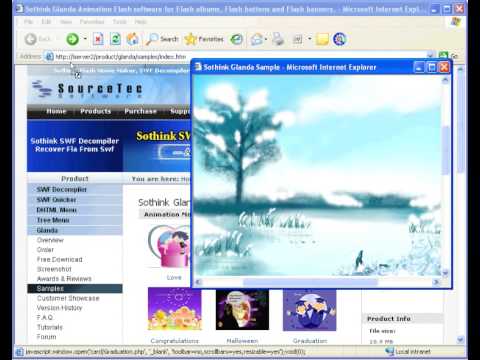Click the Graduation caption link
Screen dimensions: 480x360
pos(310,341)
